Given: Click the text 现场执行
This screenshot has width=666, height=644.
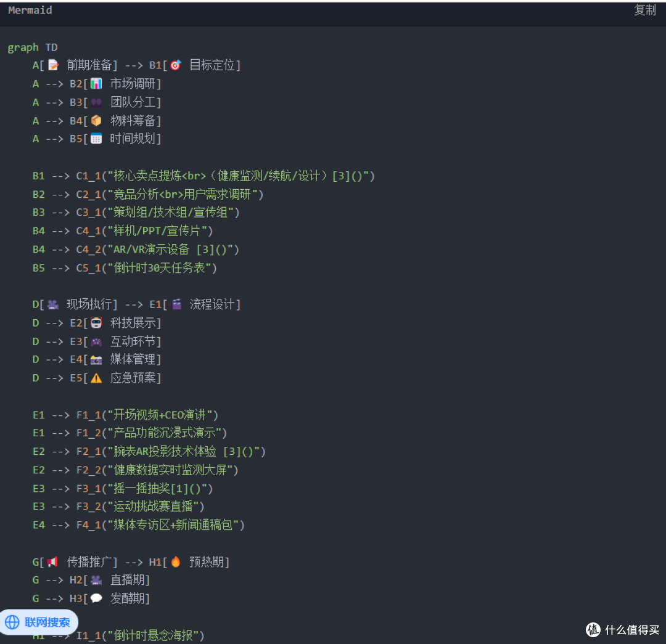Looking at the screenshot, I should tap(89, 304).
